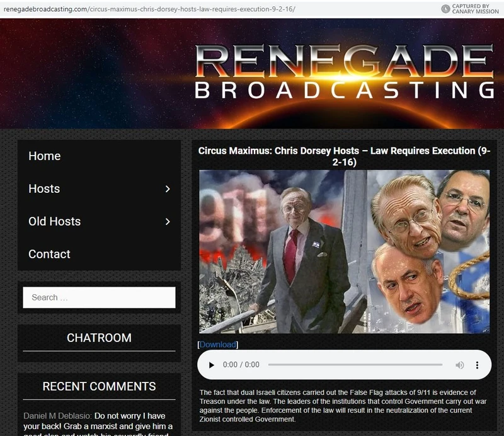The width and height of the screenshot is (504, 436).
Task: Click inside the Search field
Action: point(99,297)
